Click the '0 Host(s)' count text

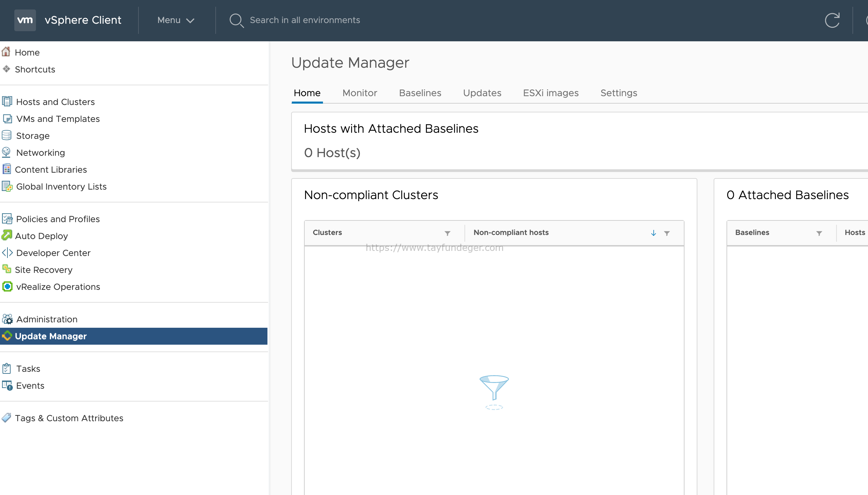pos(332,153)
